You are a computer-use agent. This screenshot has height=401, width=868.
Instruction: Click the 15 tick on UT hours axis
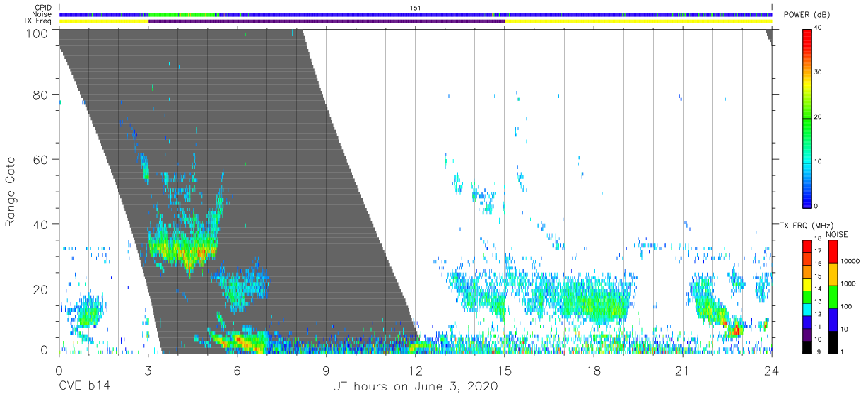505,371
